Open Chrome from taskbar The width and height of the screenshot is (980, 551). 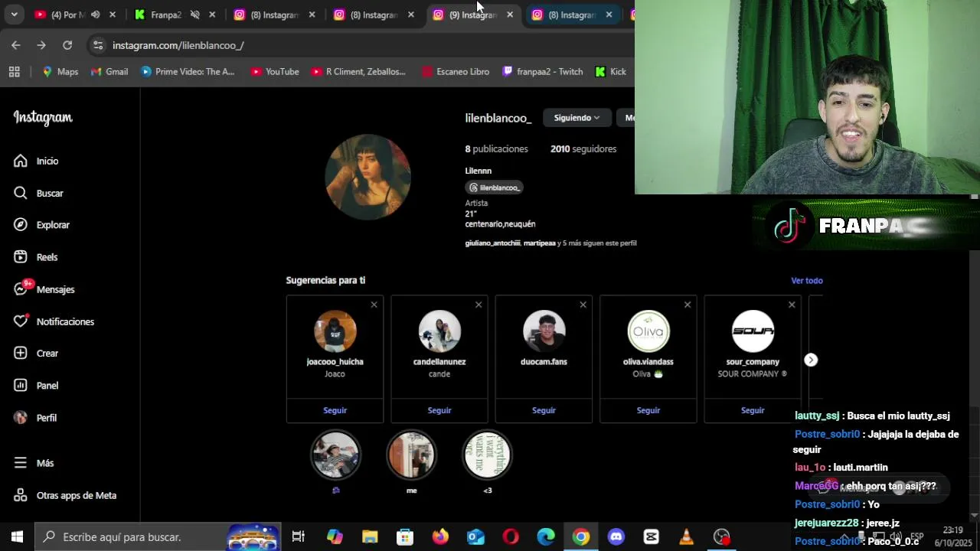coord(581,537)
